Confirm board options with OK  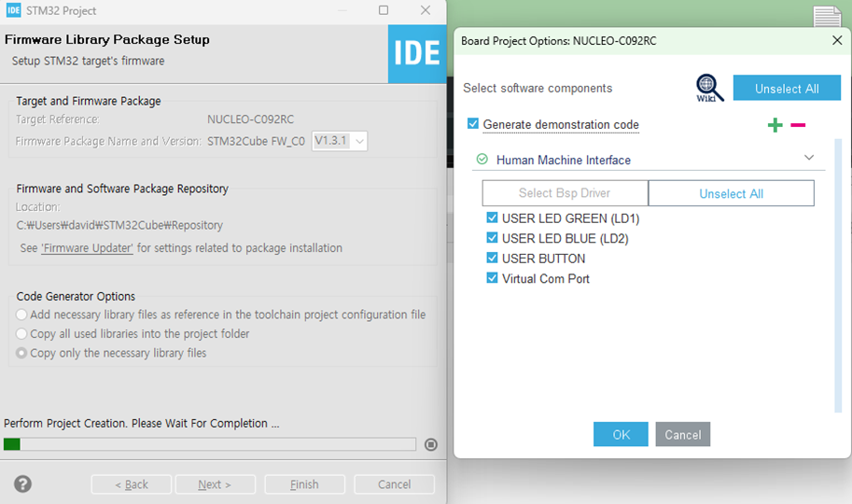pos(621,434)
